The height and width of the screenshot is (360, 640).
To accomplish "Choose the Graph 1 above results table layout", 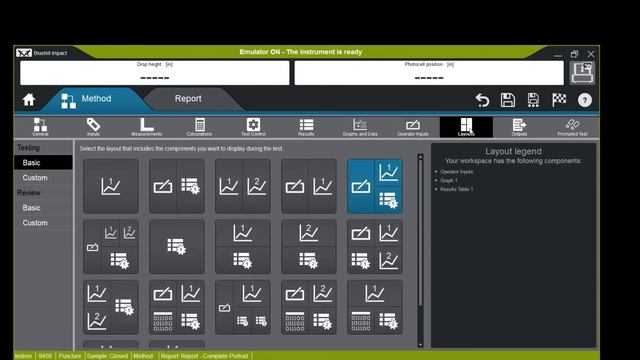I will (243, 247).
